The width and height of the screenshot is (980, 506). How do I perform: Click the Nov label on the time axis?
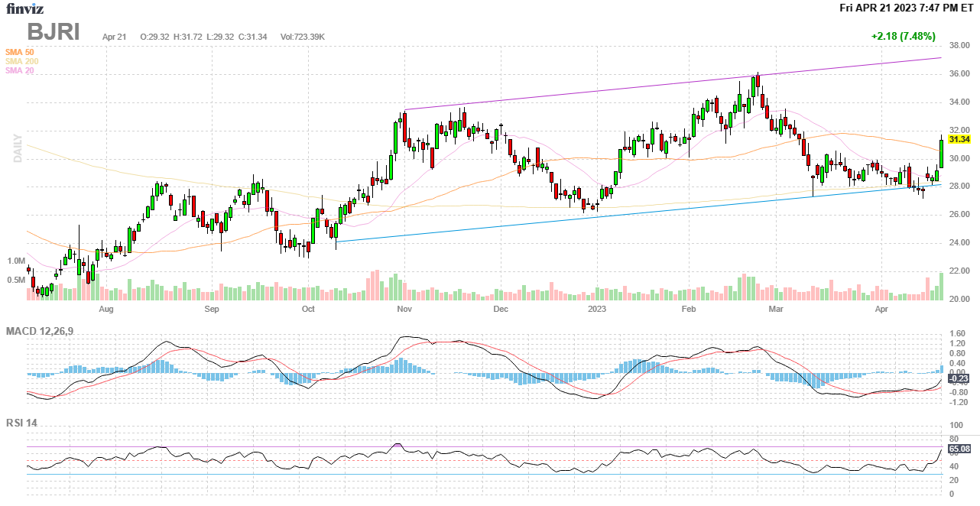[404, 310]
